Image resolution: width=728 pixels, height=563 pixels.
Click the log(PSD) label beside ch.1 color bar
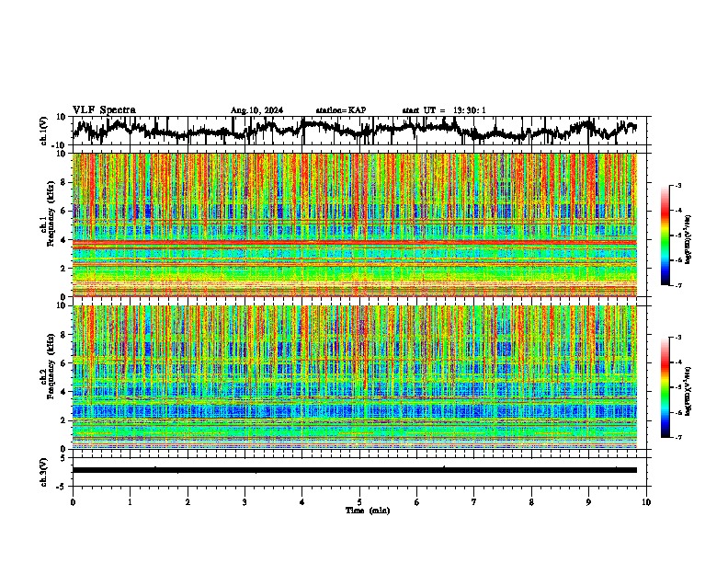click(x=688, y=240)
